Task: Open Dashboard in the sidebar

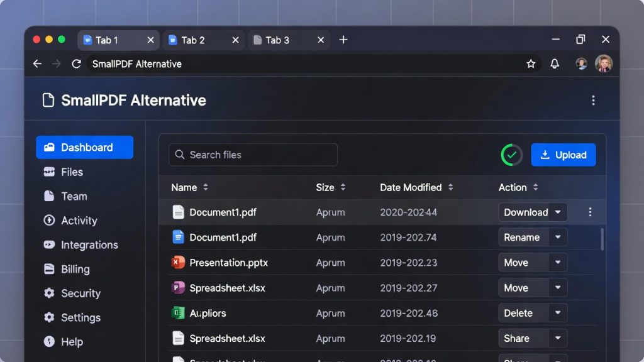Action: (85, 147)
